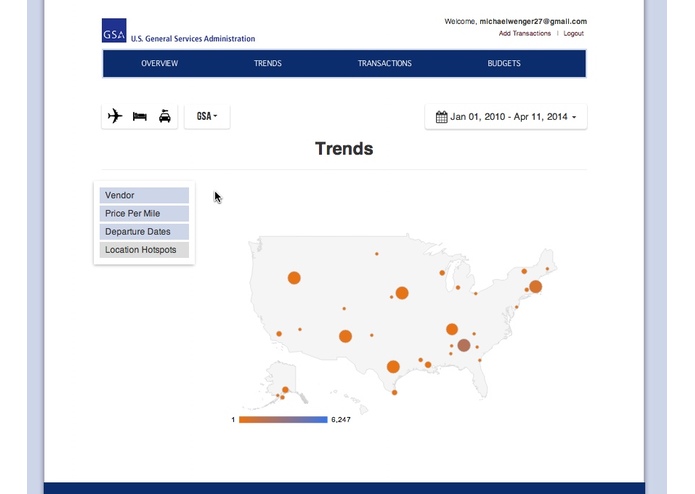Go to the Budgets tab
Image resolution: width=695 pixels, height=494 pixels.
(504, 63)
